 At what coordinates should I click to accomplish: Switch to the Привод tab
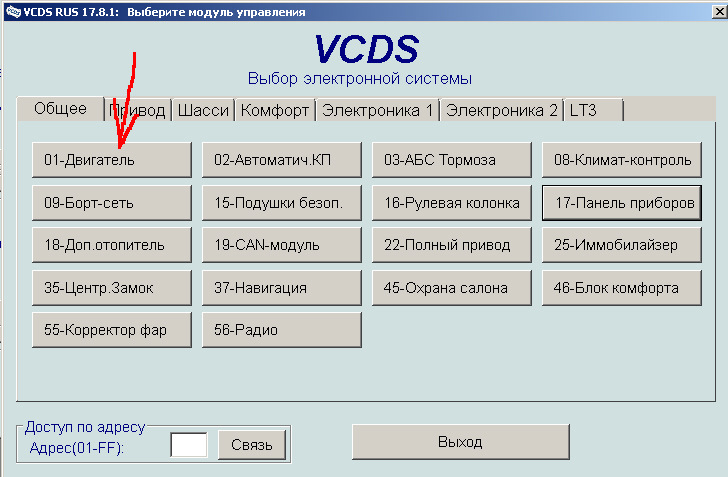[x=138, y=111]
